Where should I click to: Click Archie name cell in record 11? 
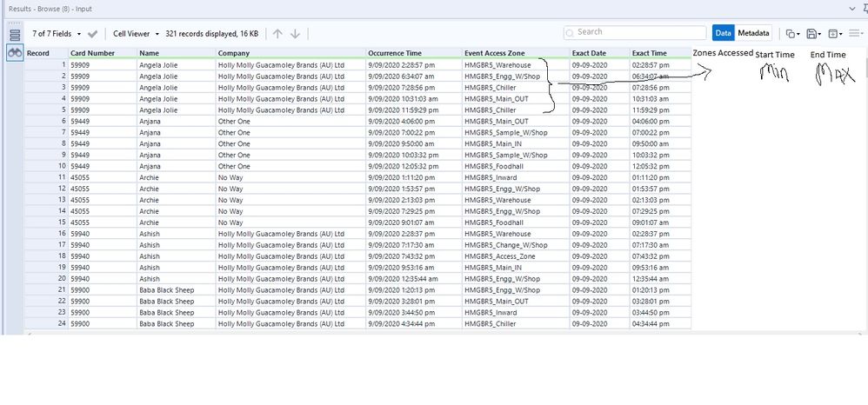coord(176,177)
